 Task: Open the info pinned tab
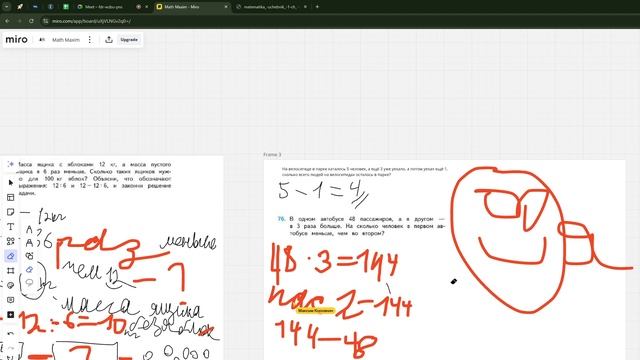[x=50, y=7]
